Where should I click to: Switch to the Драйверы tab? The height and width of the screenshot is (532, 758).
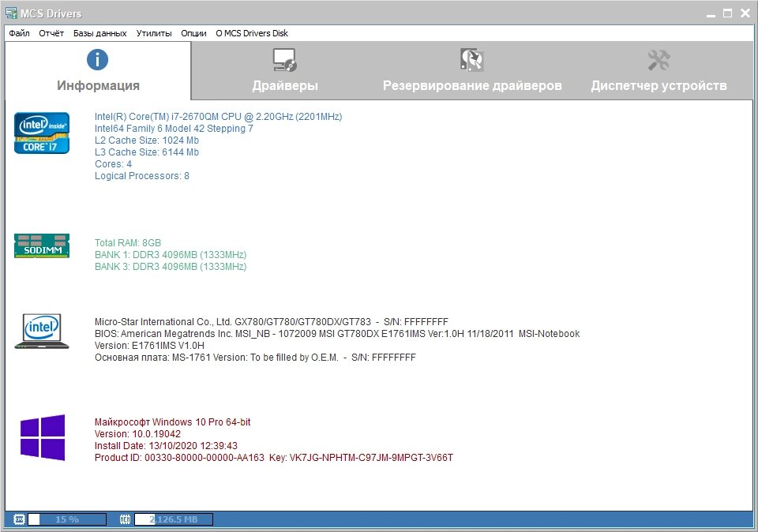click(285, 70)
